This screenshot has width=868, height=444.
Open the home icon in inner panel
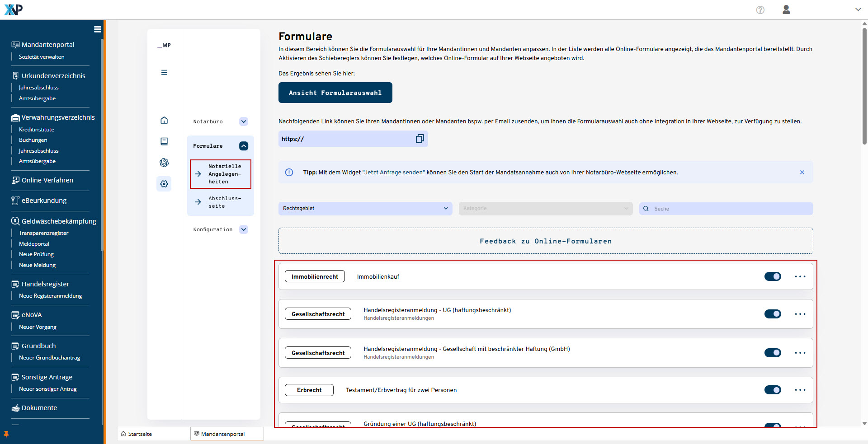pyautogui.click(x=164, y=120)
